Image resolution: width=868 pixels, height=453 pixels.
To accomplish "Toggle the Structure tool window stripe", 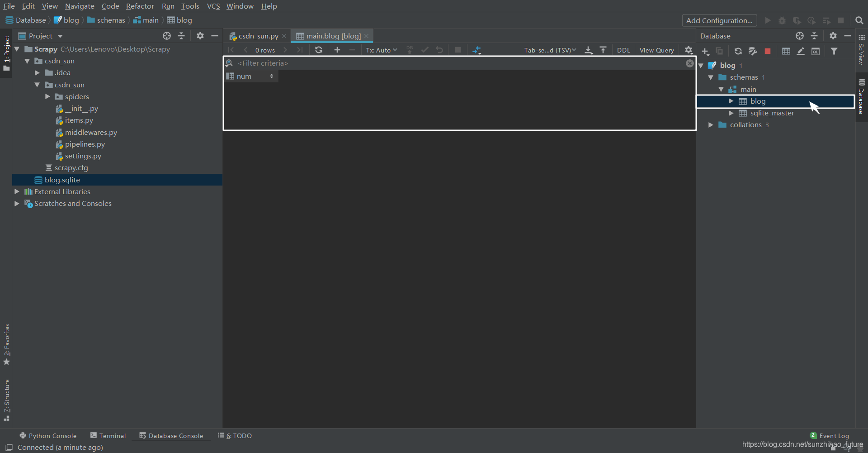I will tap(6, 400).
